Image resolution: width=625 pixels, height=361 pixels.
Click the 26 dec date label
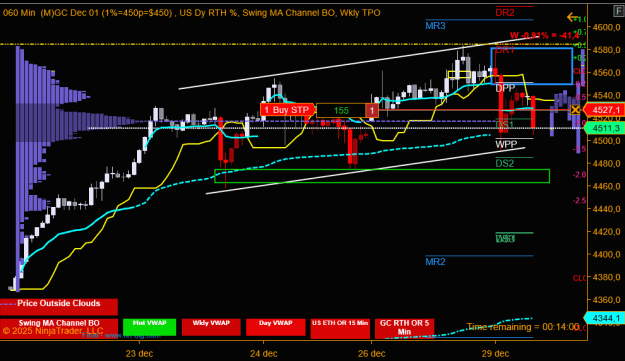pyautogui.click(x=371, y=353)
